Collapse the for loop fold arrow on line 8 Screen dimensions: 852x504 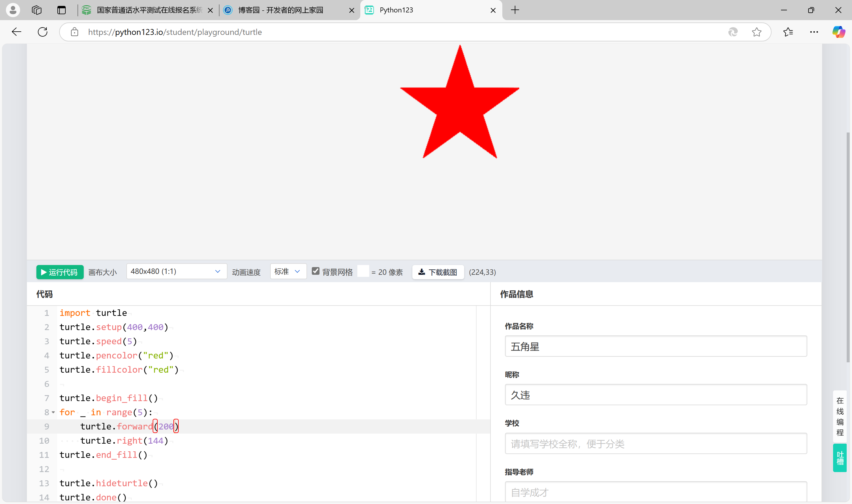click(53, 412)
